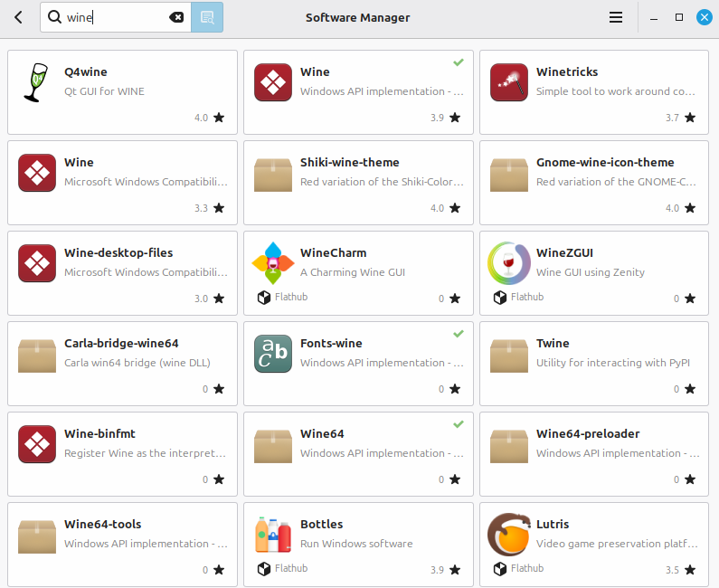This screenshot has width=719, height=588.
Task: Go back using the left arrow button
Action: click(18, 17)
